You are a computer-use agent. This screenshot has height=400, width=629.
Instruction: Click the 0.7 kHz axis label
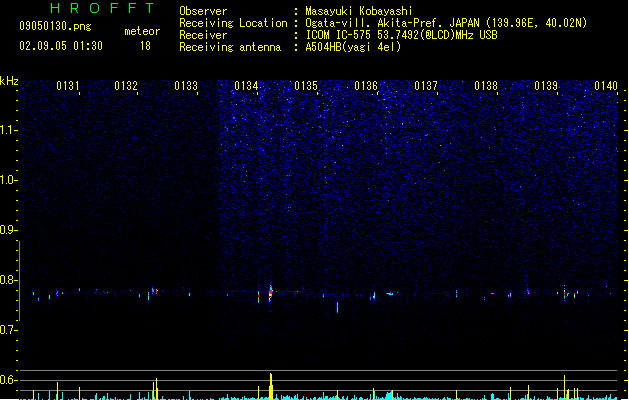coord(9,330)
